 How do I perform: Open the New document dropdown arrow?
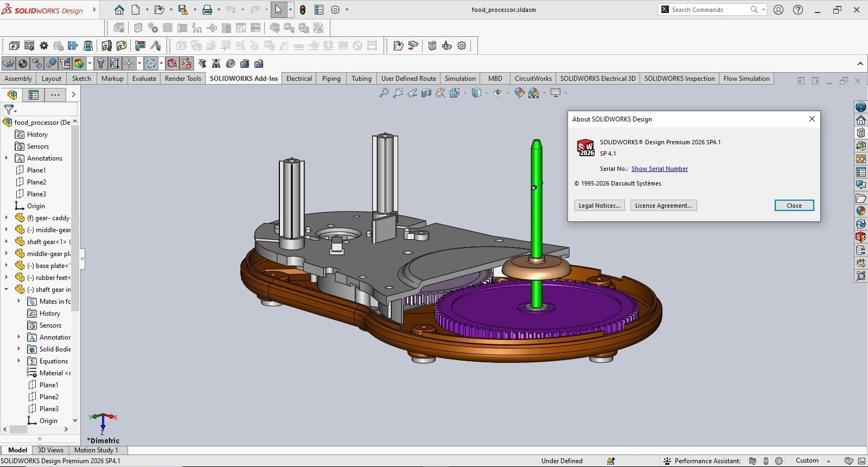146,10
